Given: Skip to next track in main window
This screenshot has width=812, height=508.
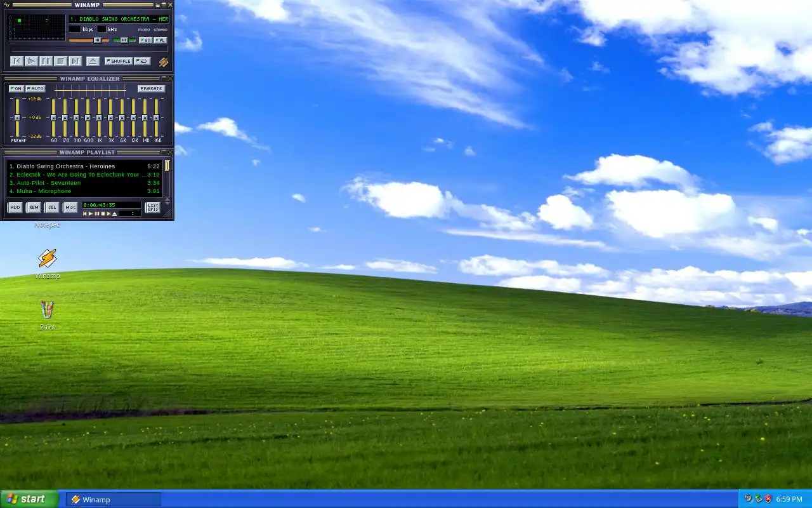Looking at the screenshot, I should click(x=75, y=61).
